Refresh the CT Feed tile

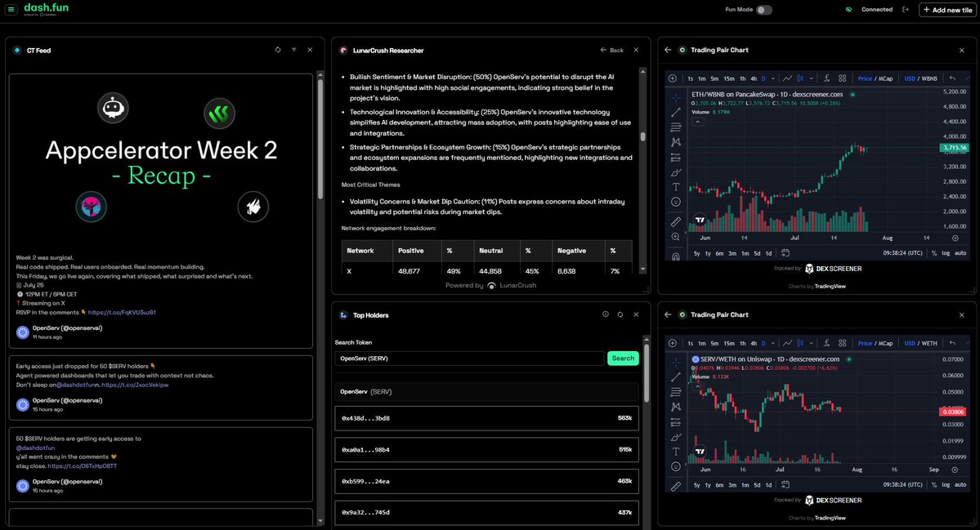coord(278,50)
